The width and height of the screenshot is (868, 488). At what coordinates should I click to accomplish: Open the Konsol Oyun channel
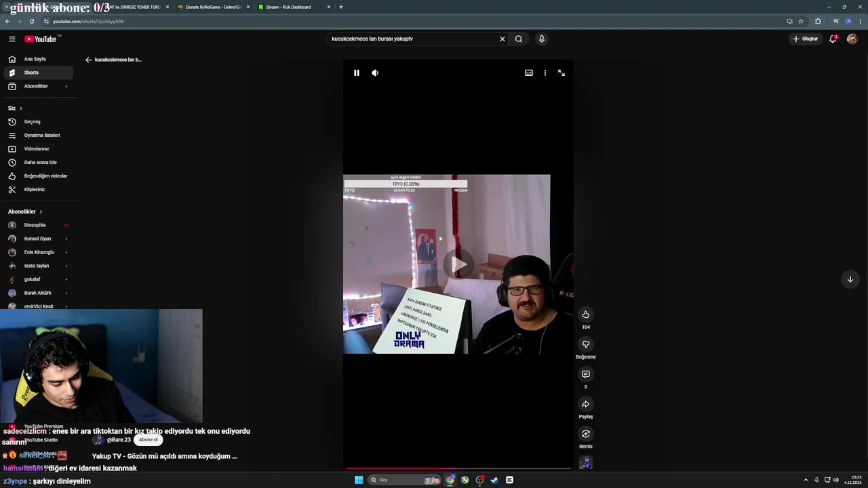pyautogui.click(x=38, y=239)
